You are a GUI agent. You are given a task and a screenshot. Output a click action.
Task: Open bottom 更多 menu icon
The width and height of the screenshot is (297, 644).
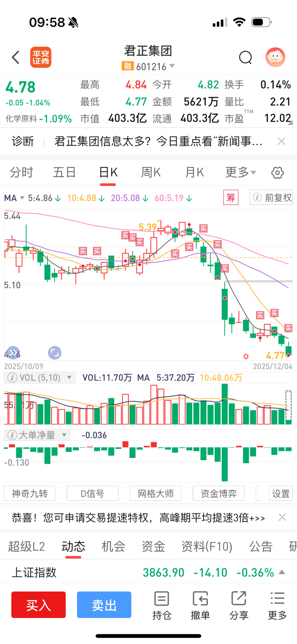point(277,606)
